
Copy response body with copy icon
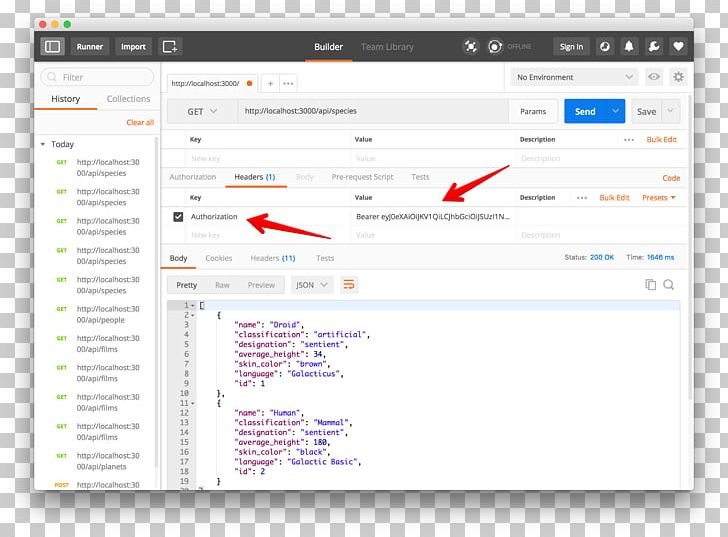(x=651, y=285)
